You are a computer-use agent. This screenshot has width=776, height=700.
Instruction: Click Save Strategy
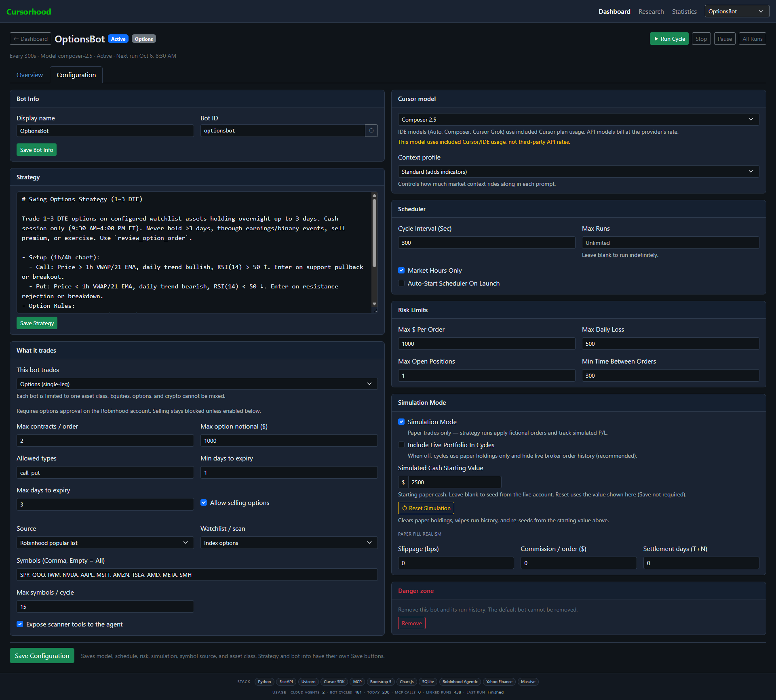pyautogui.click(x=37, y=323)
